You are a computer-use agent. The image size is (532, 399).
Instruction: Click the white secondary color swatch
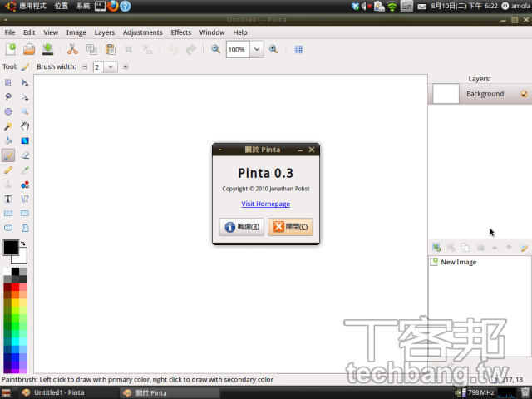point(22,259)
